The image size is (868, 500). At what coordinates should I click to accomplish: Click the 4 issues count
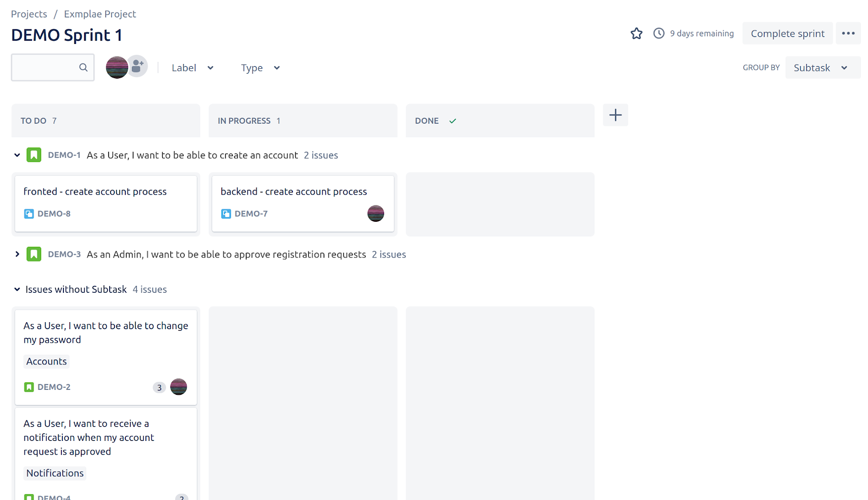150,290
